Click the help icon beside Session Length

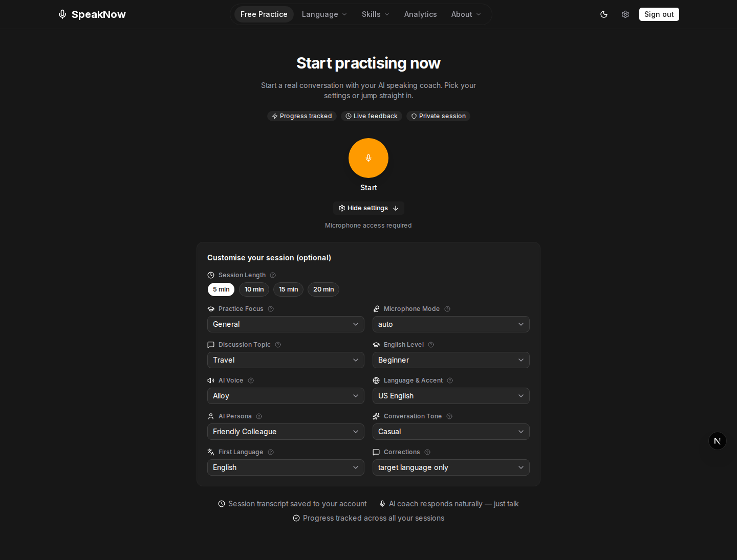[273, 275]
